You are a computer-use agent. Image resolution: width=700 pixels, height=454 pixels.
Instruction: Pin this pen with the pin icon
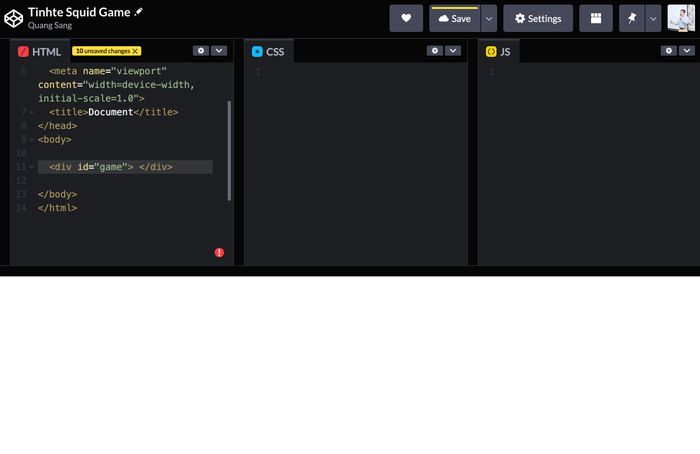[632, 18]
